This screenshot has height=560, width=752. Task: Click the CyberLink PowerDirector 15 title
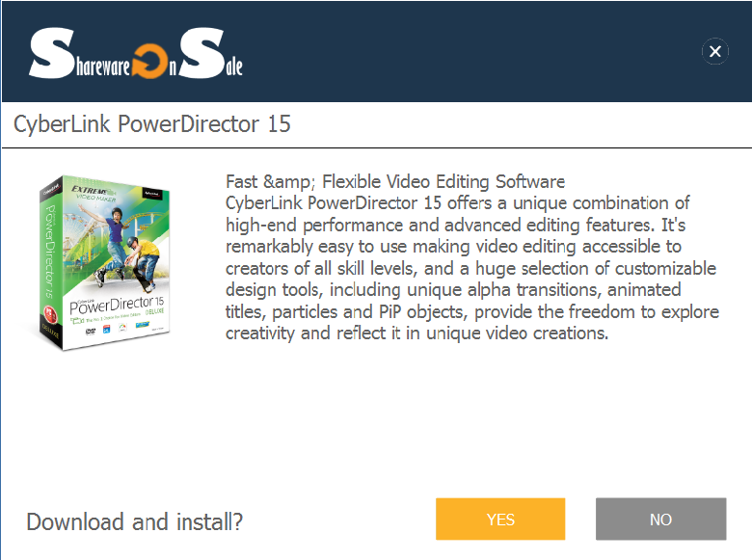(x=152, y=124)
